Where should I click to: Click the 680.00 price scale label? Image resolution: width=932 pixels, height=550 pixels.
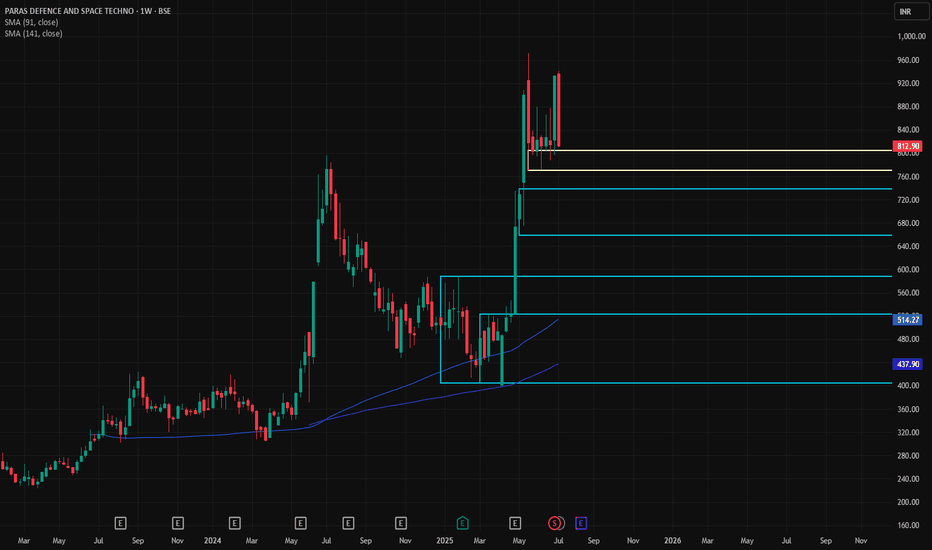click(908, 223)
